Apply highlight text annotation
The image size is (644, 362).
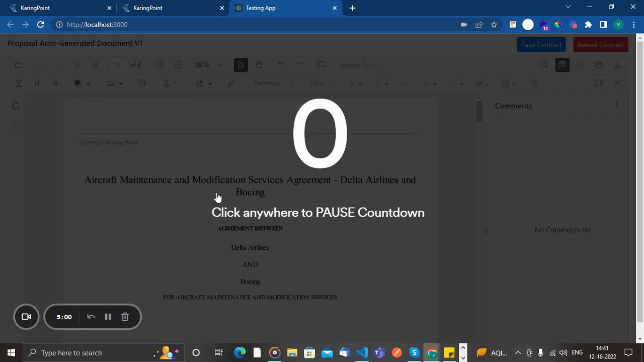[x=19, y=83]
